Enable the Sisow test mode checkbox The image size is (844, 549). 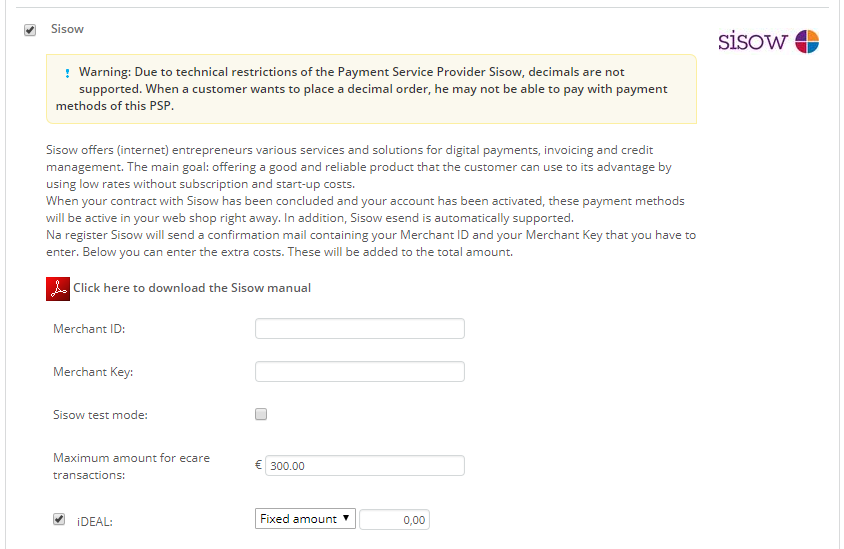pos(261,414)
